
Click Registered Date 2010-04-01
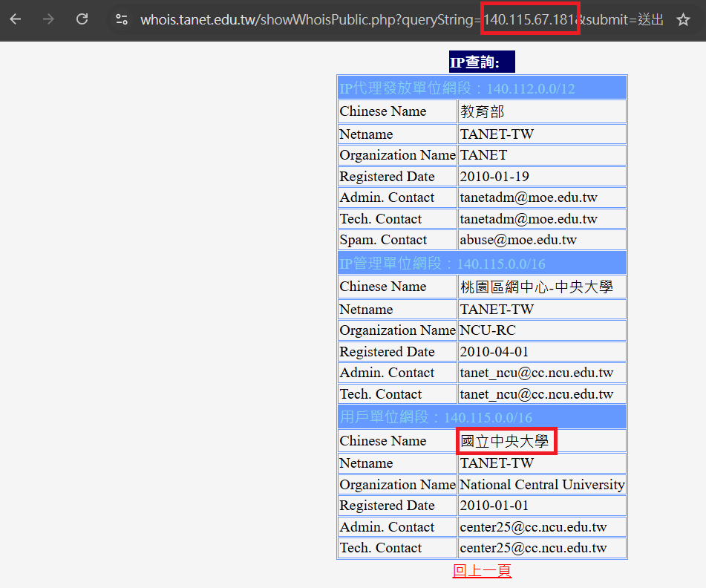542,352
